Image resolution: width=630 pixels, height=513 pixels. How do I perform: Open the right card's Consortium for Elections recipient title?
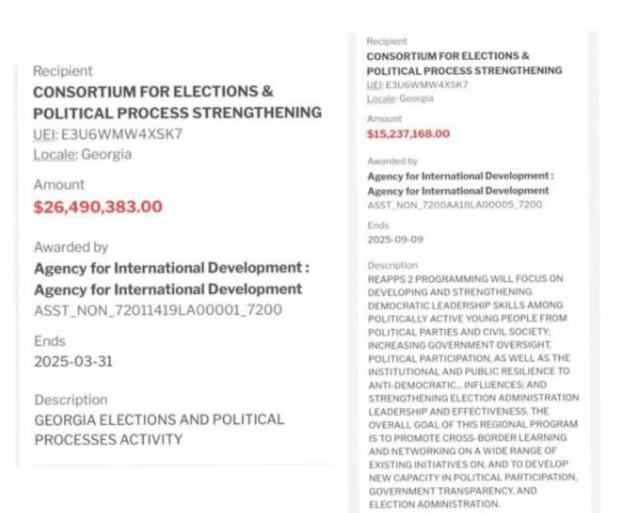pos(463,63)
